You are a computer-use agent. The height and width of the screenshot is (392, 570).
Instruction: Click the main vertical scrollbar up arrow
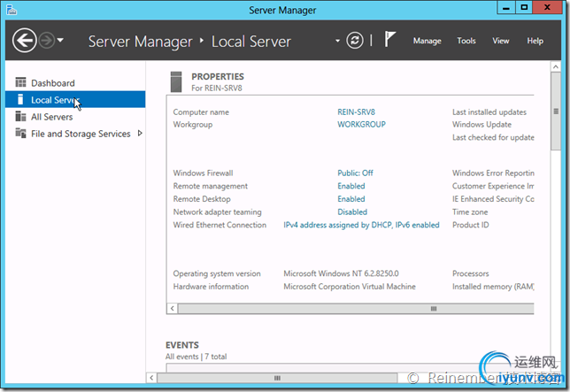coord(556,67)
